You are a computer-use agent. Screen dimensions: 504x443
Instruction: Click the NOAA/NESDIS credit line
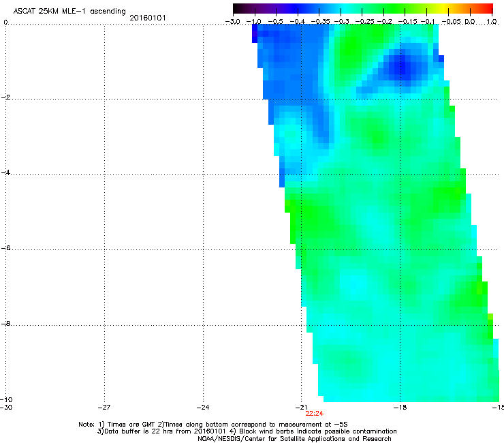click(294, 439)
